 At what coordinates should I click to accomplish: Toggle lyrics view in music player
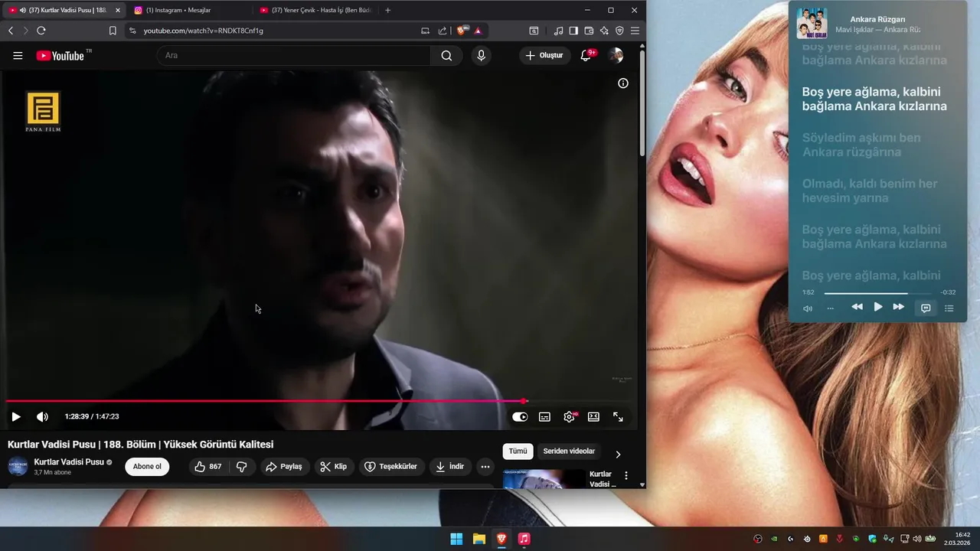coord(926,308)
